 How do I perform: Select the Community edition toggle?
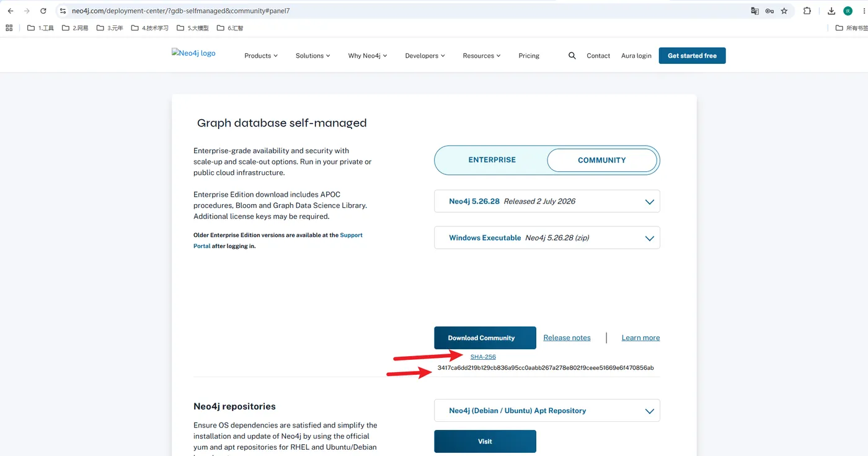(601, 160)
